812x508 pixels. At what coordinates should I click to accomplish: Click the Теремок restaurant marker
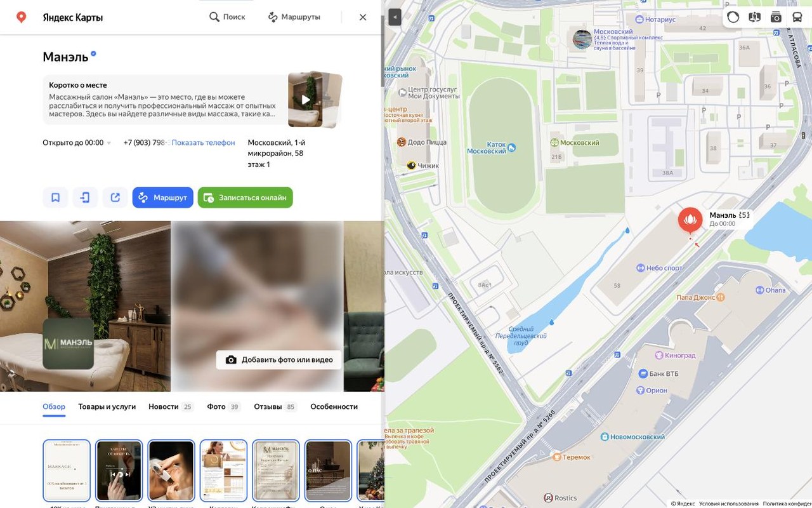571,457
